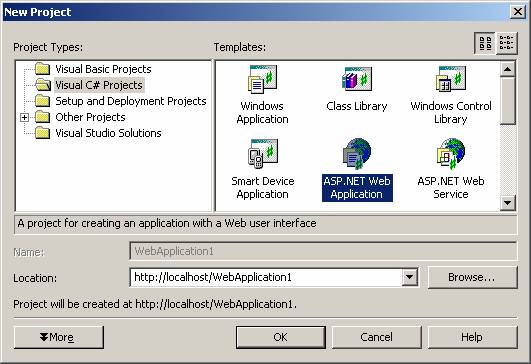Viewport: 531px width, 364px height.
Task: Click the templates scrollbar down arrow
Action: (507, 203)
